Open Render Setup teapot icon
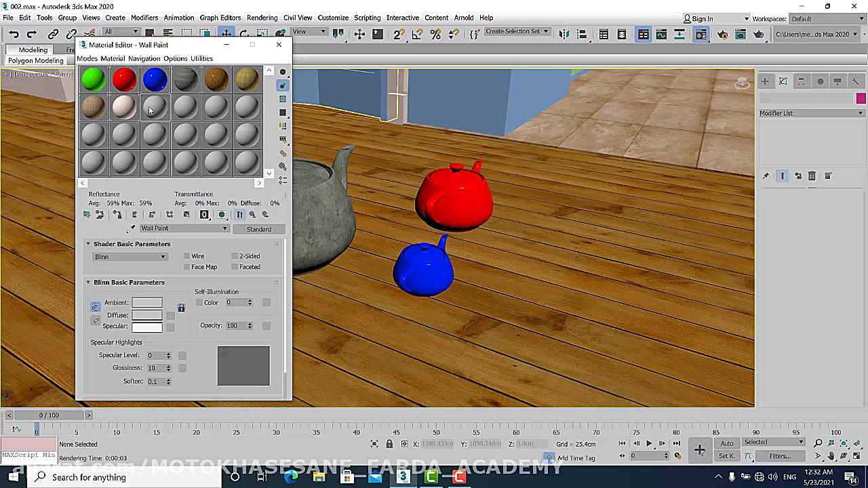 pos(722,34)
